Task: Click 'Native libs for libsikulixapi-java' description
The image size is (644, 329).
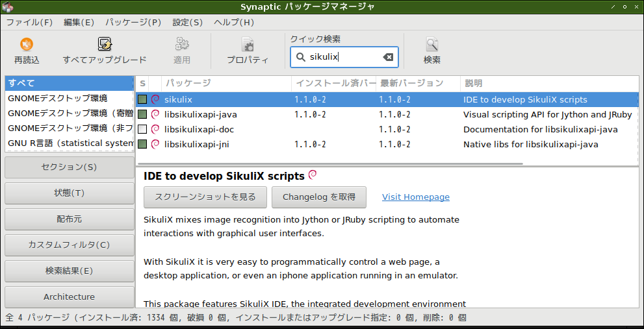Action: [531, 145]
